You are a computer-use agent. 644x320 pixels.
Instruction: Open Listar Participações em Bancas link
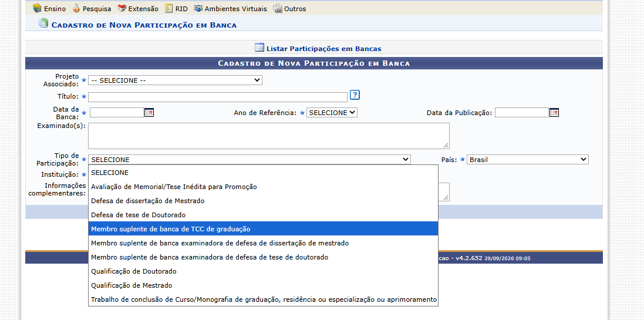[x=323, y=49]
